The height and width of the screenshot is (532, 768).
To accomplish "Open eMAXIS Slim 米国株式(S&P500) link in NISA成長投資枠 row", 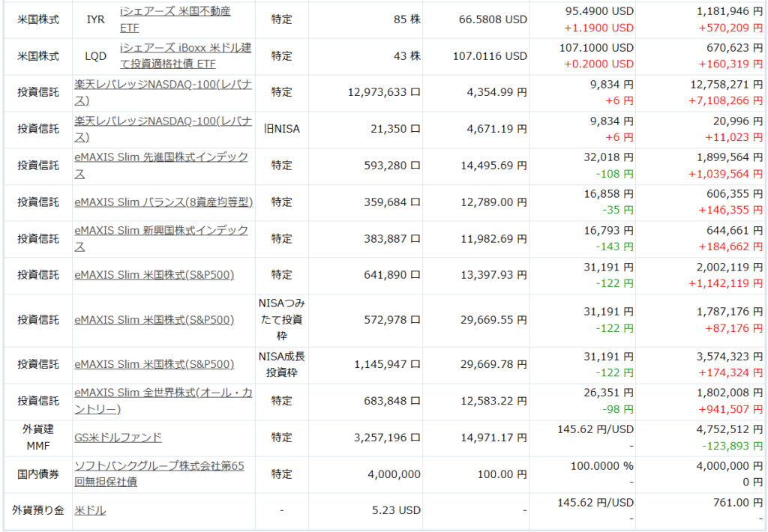I will pos(154,364).
